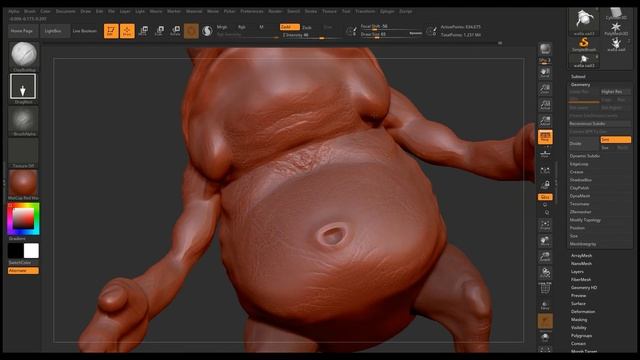Click the Move view icon on right shelf
Screen dimensions: 640x360
545,241
